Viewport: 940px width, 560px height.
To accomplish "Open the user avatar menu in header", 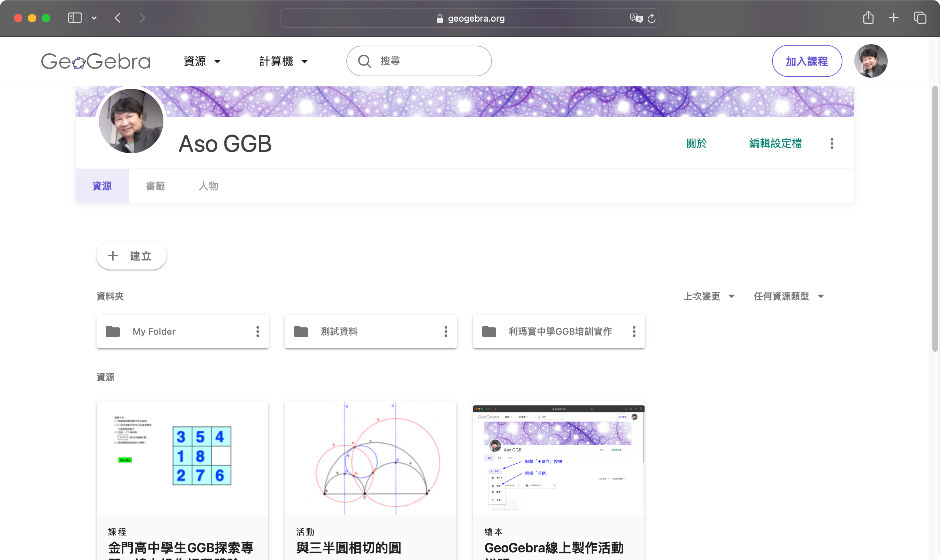I will tap(871, 61).
